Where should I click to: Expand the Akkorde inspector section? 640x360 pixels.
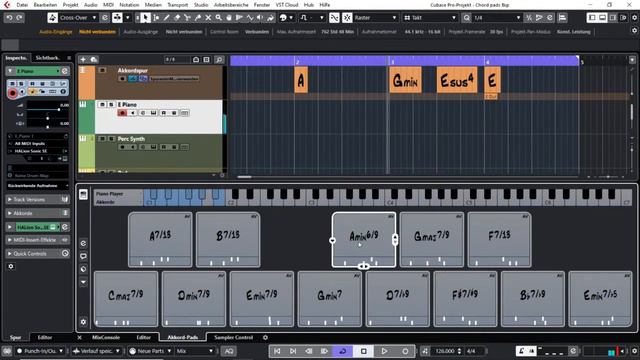pyautogui.click(x=37, y=213)
